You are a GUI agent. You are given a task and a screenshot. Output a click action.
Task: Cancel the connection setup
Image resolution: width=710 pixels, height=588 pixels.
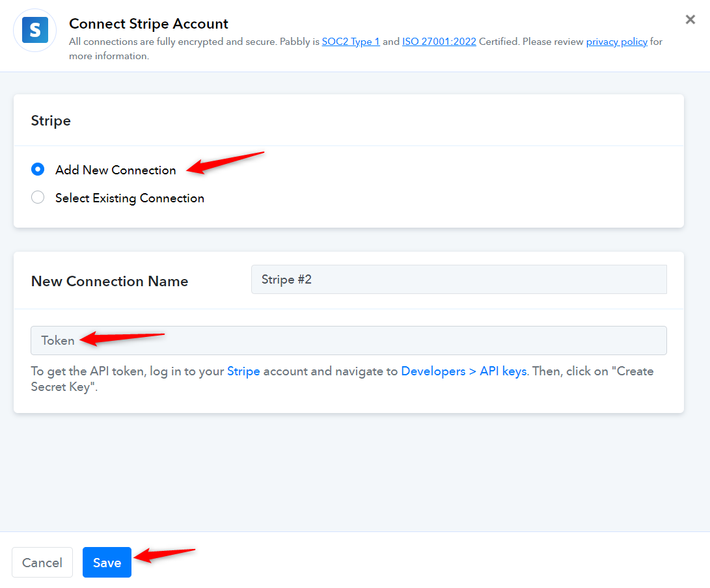(x=42, y=562)
